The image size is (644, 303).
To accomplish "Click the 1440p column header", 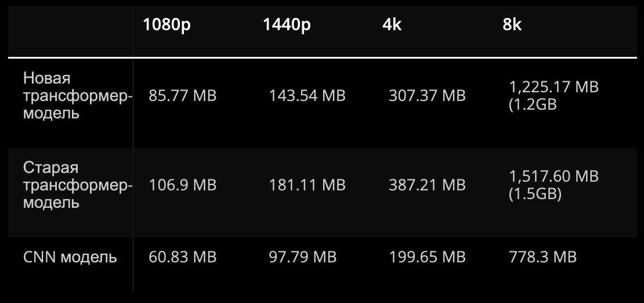I will tap(287, 25).
